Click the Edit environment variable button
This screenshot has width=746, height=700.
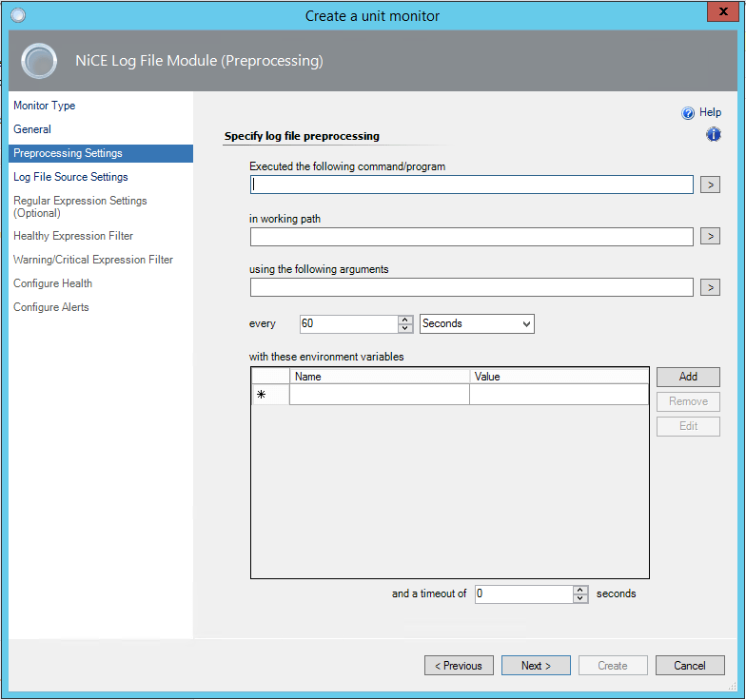pyautogui.click(x=688, y=426)
